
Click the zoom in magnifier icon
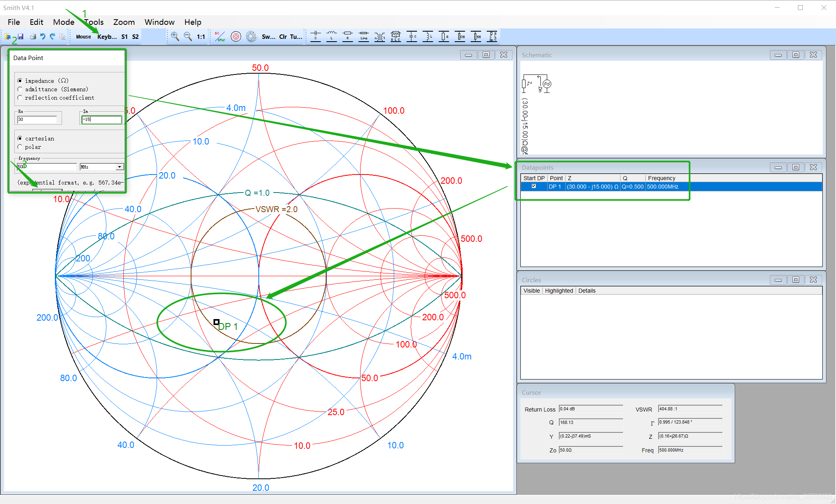pos(175,36)
